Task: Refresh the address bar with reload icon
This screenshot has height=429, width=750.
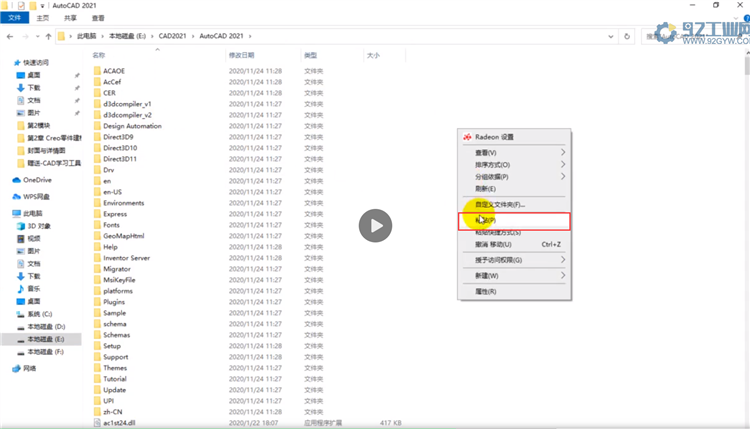Action: (x=627, y=36)
